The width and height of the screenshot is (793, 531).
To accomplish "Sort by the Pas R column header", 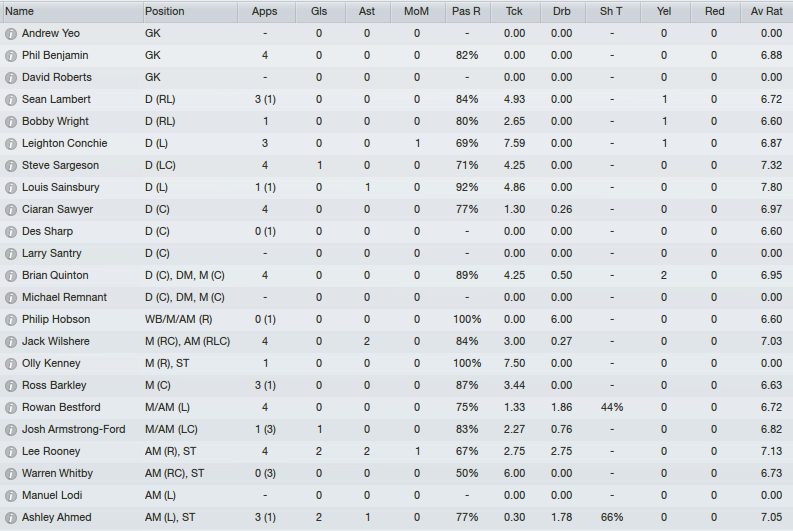I will [468, 11].
